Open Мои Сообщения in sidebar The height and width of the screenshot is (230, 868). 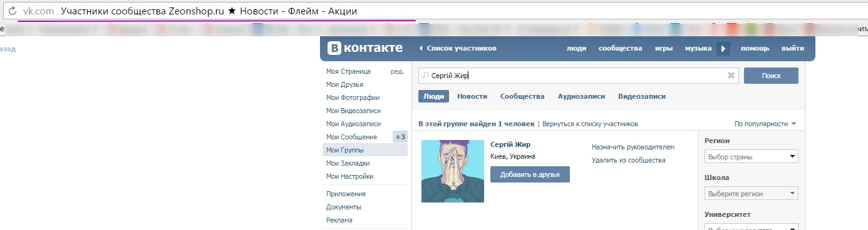351,137
